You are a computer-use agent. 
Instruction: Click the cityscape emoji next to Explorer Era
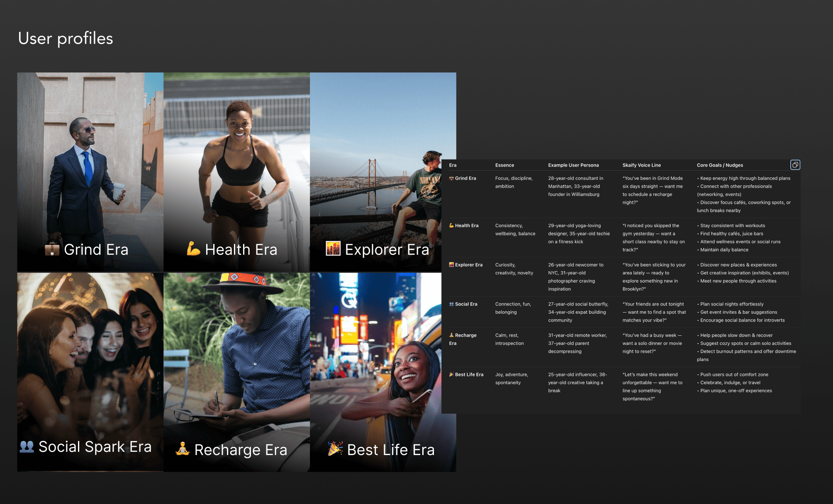(451, 264)
